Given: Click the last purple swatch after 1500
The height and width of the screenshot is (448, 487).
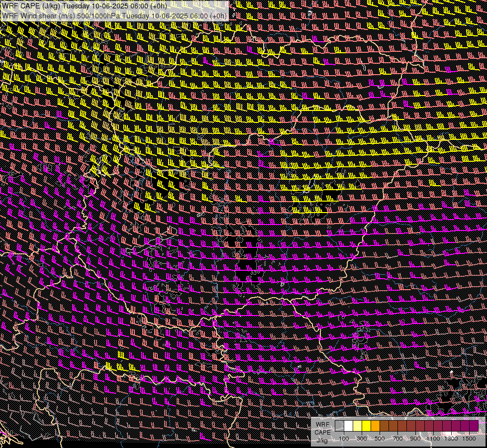Looking at the screenshot, I should [x=474, y=426].
